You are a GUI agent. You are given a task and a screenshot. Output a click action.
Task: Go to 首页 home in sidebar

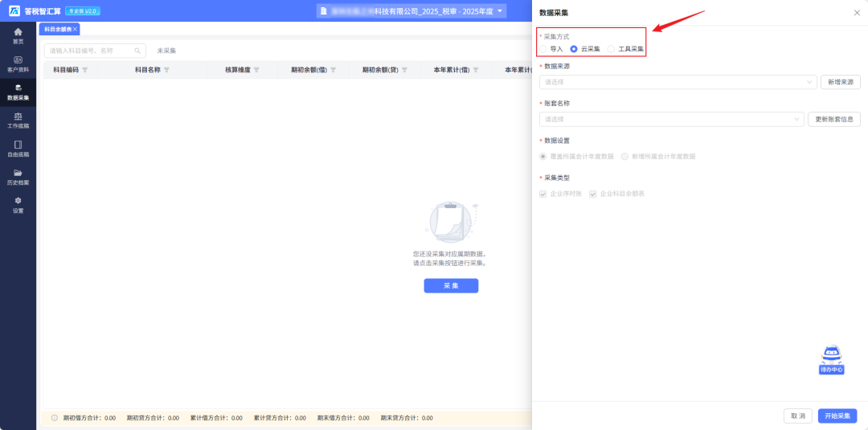pyautogui.click(x=18, y=36)
